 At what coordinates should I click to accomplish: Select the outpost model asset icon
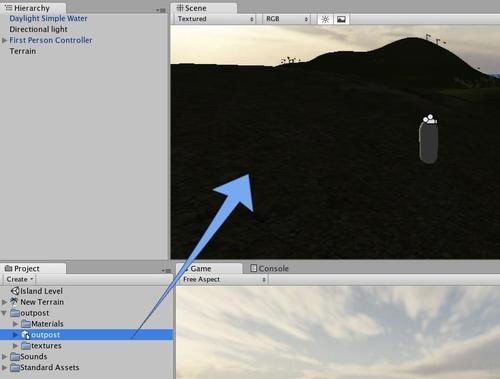26,335
